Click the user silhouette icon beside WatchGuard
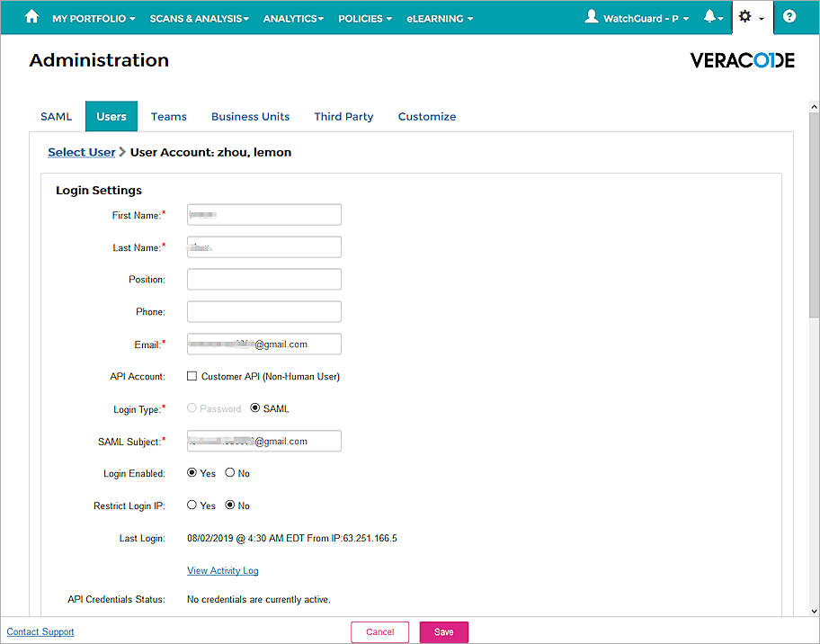The width and height of the screenshot is (820, 644). tap(591, 15)
